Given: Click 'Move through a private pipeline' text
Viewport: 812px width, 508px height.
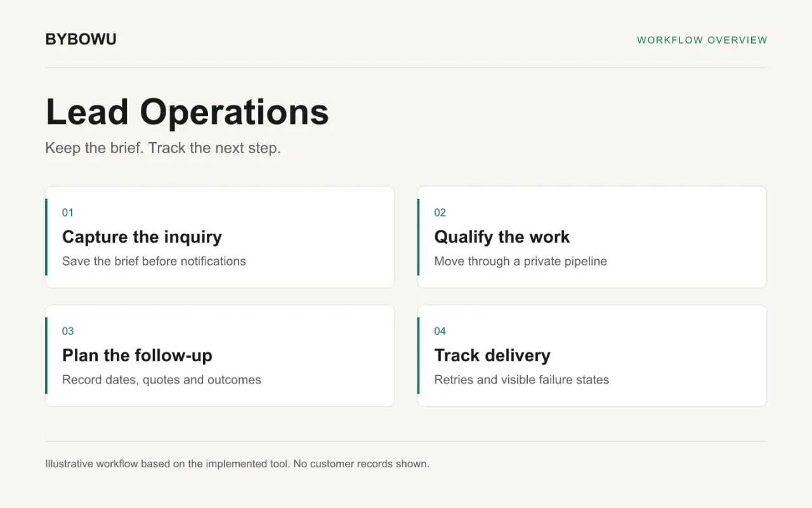Looking at the screenshot, I should click(x=521, y=261).
